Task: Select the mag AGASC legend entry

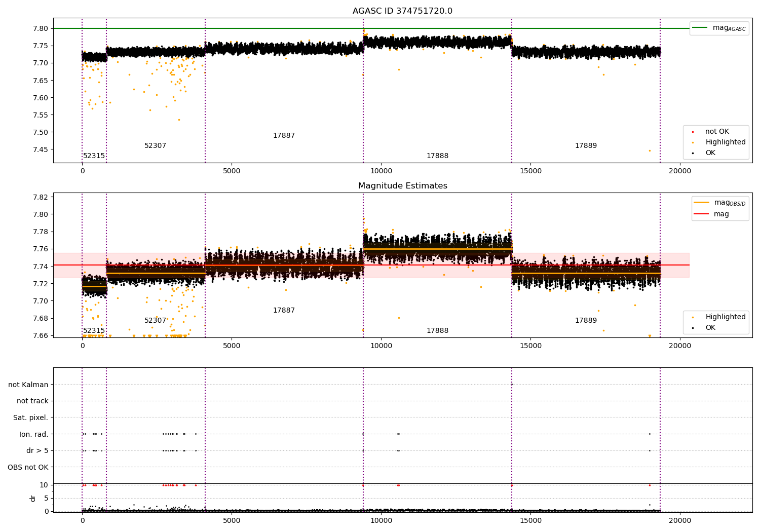Action: coord(719,28)
